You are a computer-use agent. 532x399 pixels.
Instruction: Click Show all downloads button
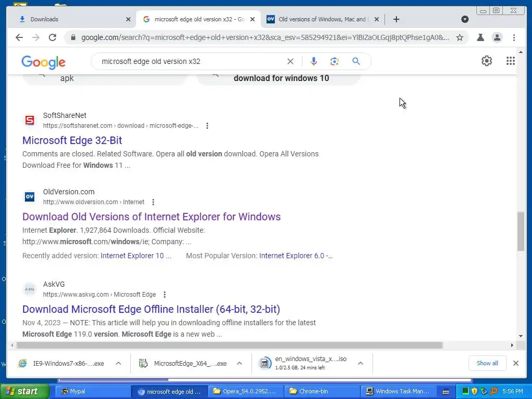[x=487, y=363]
